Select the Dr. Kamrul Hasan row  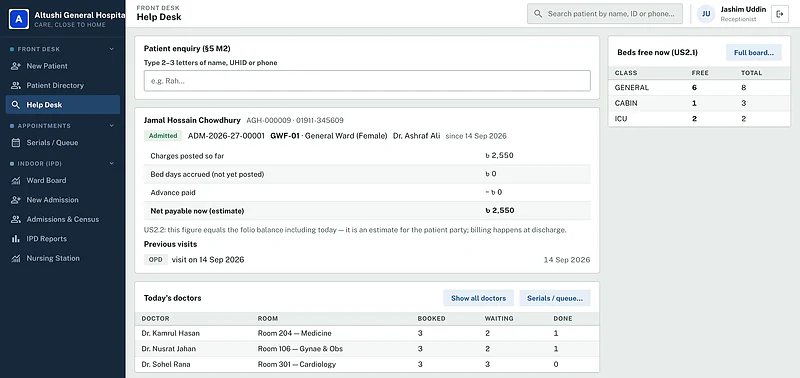click(x=367, y=333)
